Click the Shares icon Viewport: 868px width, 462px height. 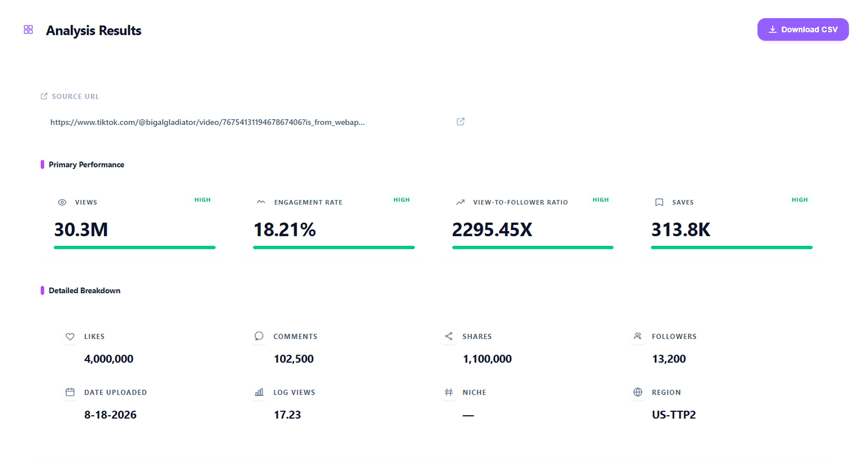tap(448, 336)
